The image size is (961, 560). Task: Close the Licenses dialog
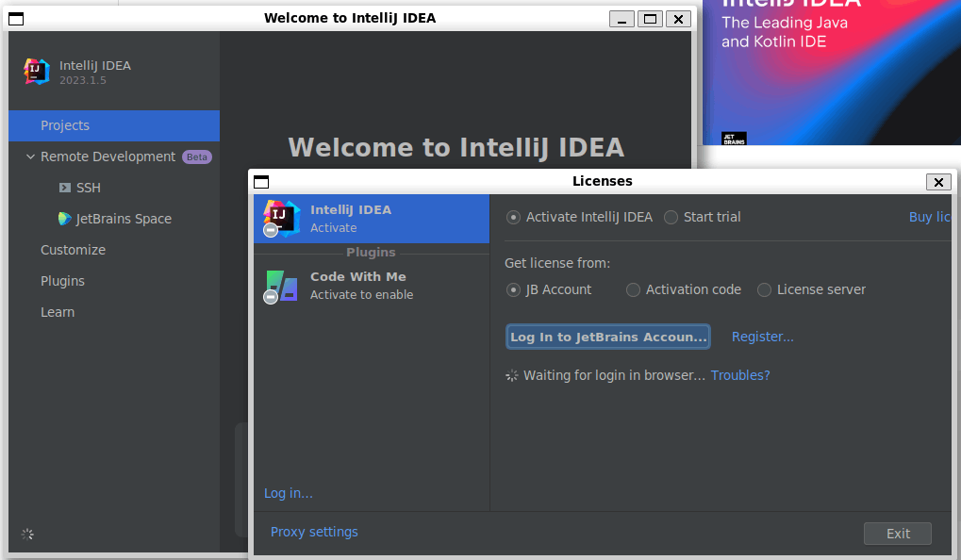(x=938, y=182)
